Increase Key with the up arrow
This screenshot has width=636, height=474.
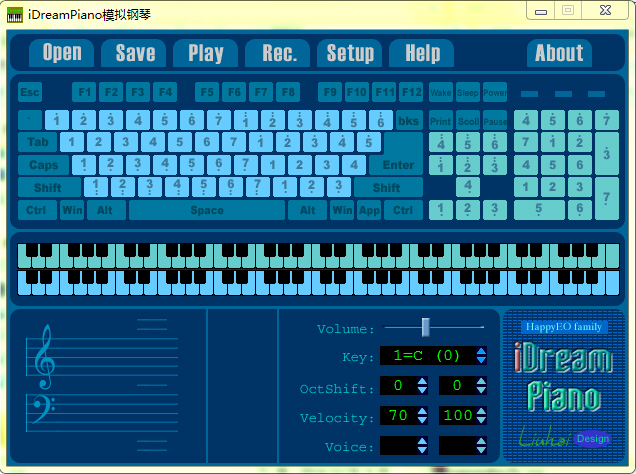click(481, 351)
